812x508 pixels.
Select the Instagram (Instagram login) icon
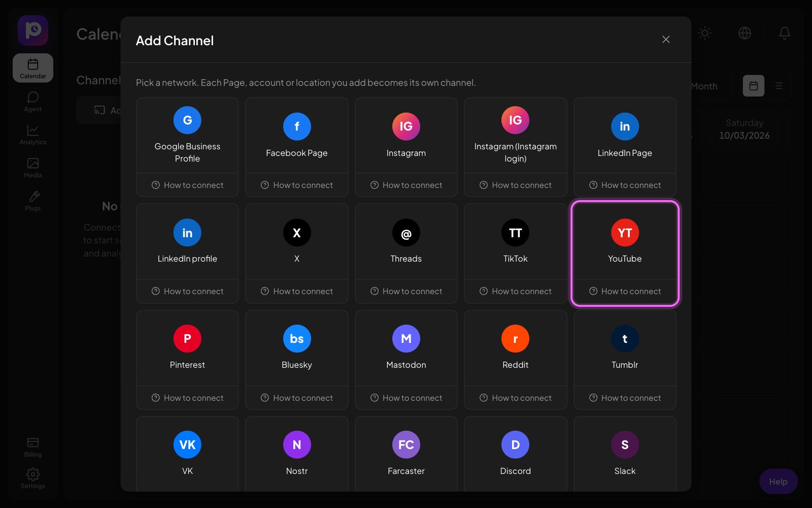click(x=515, y=120)
